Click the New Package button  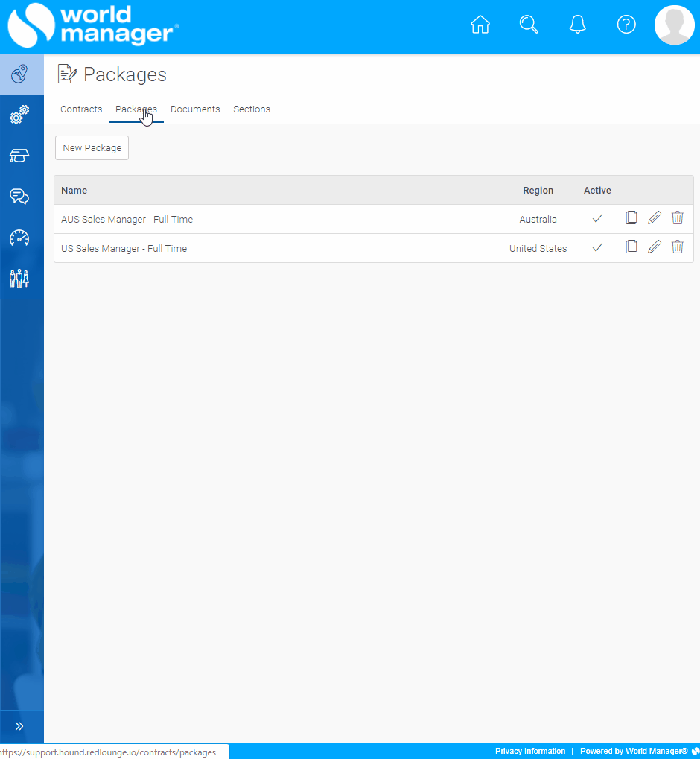pos(92,147)
